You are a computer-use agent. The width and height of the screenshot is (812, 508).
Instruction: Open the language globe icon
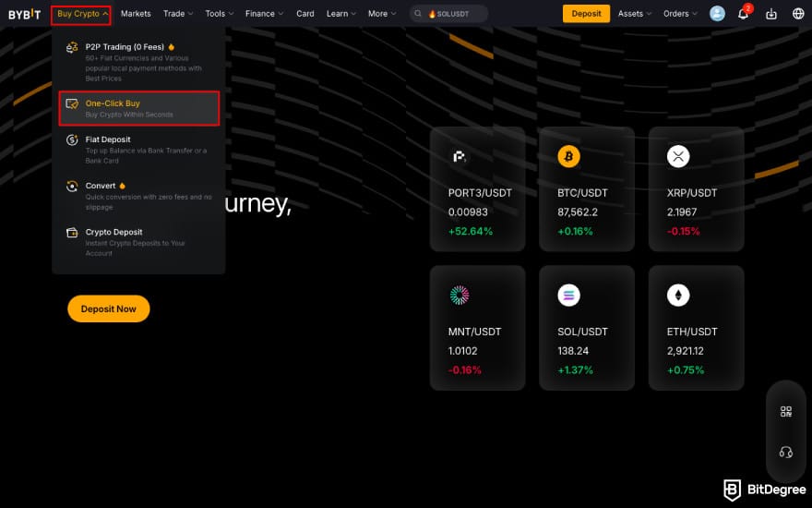798,14
